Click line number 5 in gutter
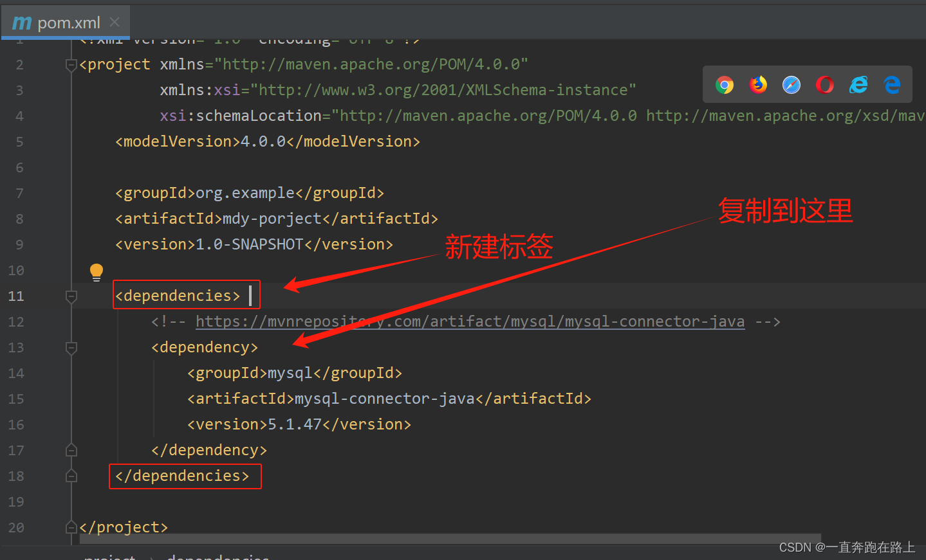Screen dimensions: 926x560 [19, 141]
